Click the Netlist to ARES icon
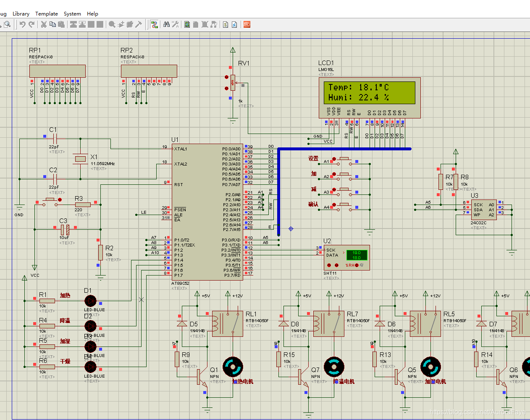The height and width of the screenshot is (420, 530). pos(247,24)
